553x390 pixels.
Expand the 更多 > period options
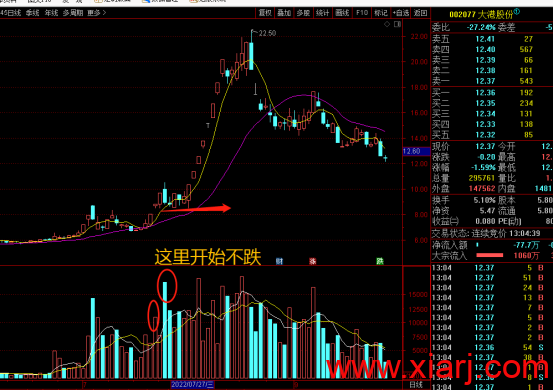[x=97, y=13]
